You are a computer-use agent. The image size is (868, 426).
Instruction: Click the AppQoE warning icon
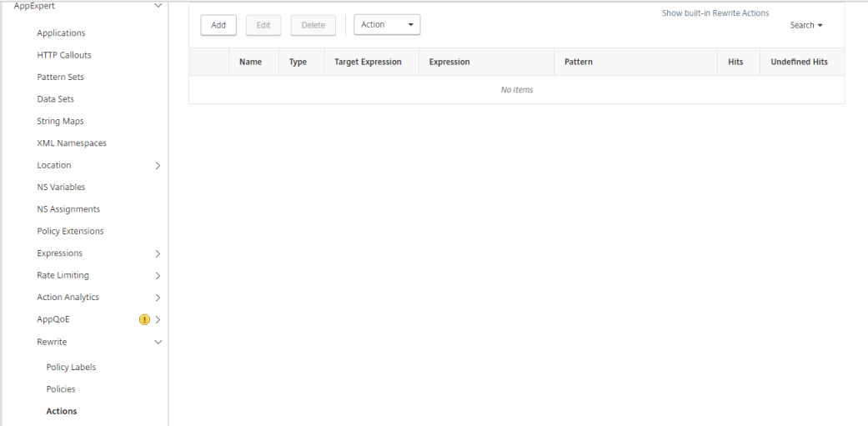144,319
